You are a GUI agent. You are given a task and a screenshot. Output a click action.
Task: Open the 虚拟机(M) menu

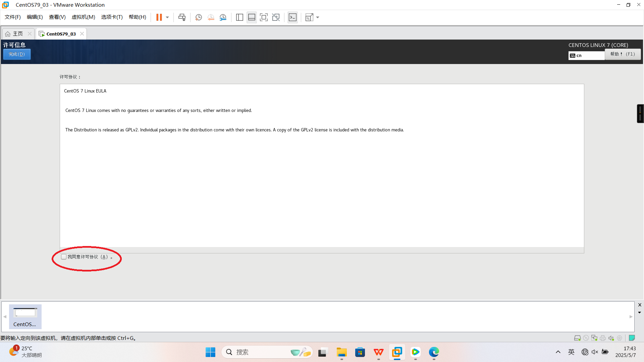pyautogui.click(x=84, y=17)
